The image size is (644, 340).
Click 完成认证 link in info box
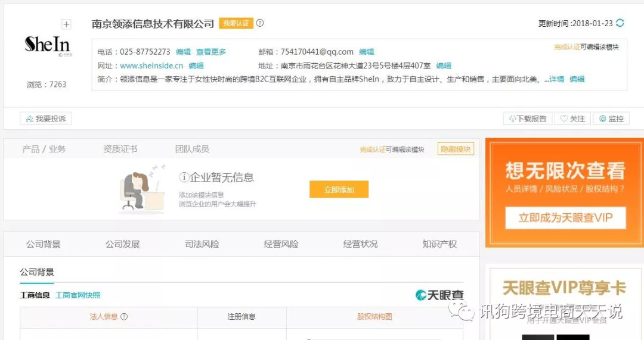[x=567, y=47]
